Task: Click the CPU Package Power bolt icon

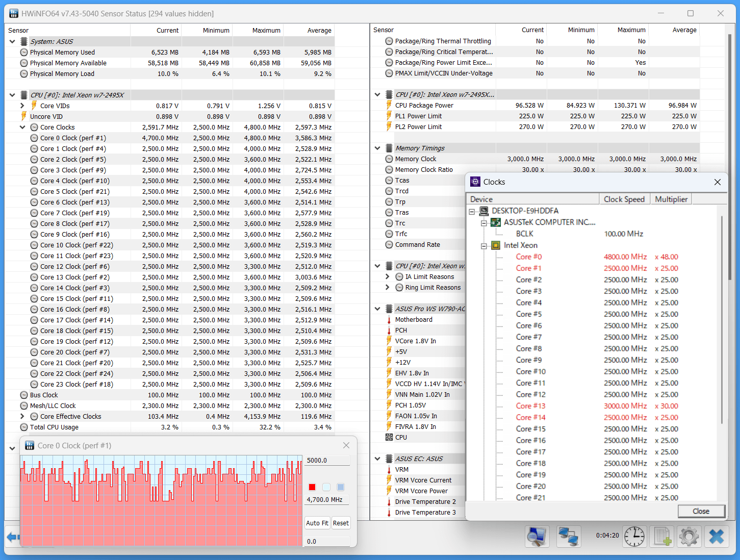Action: tap(389, 105)
